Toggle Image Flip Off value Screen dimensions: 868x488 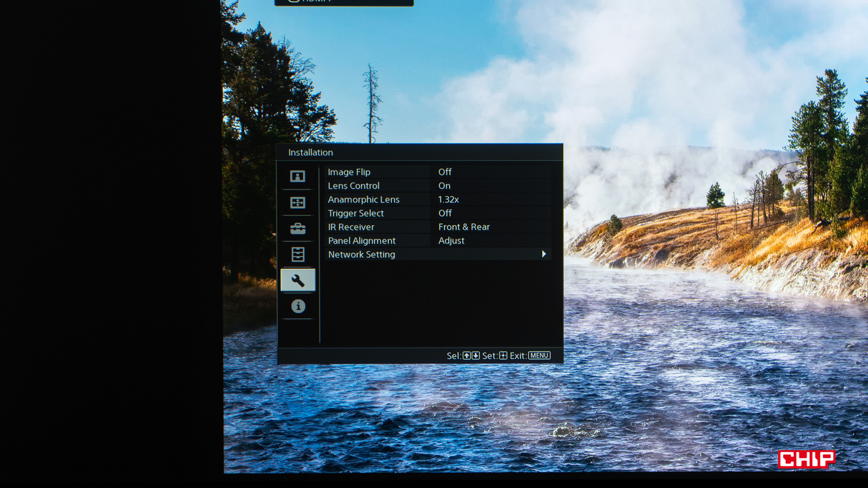[x=445, y=172]
